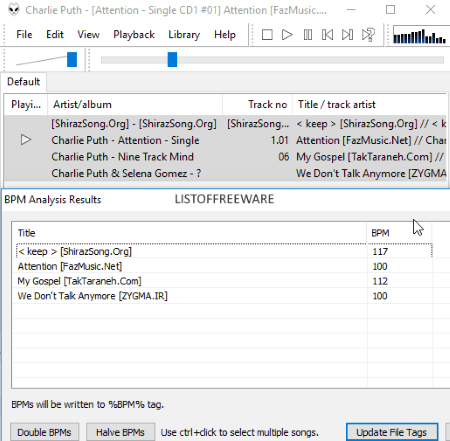
Task: Click Update File Tags button
Action: pyautogui.click(x=392, y=432)
